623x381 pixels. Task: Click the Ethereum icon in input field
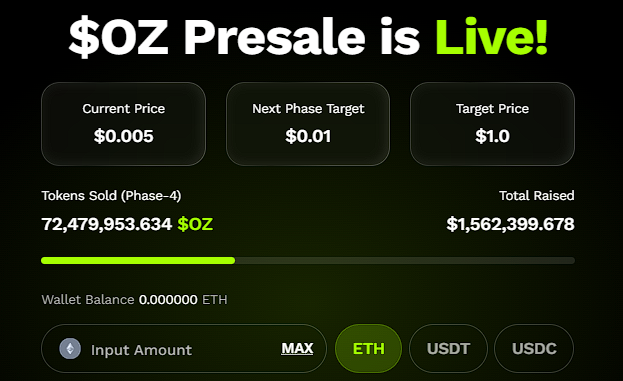(70, 349)
